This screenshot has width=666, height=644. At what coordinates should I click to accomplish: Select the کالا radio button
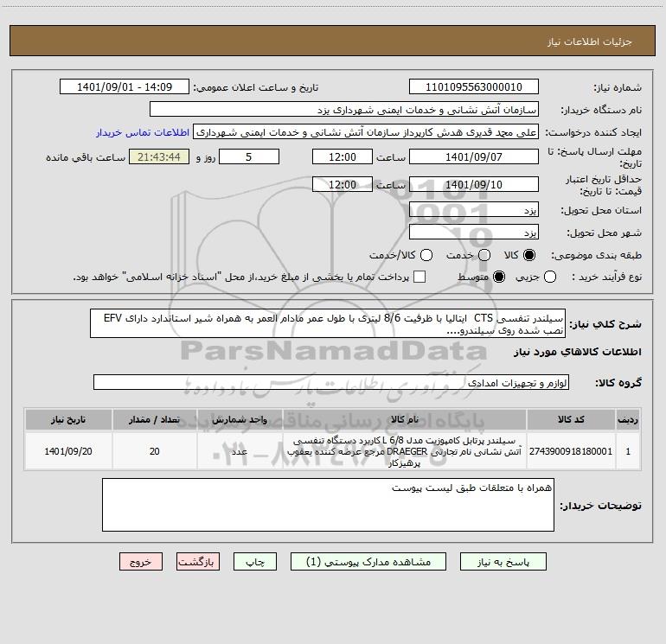529,255
